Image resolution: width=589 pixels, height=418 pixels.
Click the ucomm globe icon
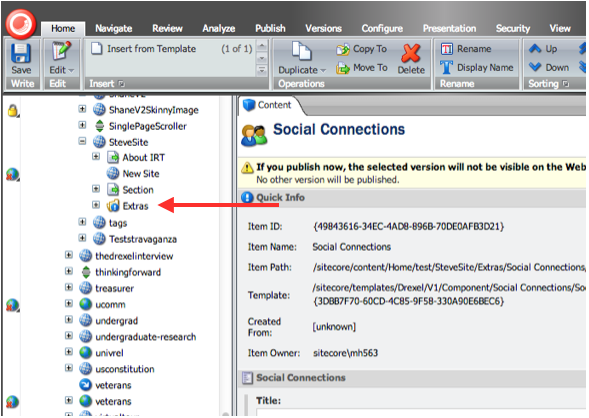[x=86, y=304]
